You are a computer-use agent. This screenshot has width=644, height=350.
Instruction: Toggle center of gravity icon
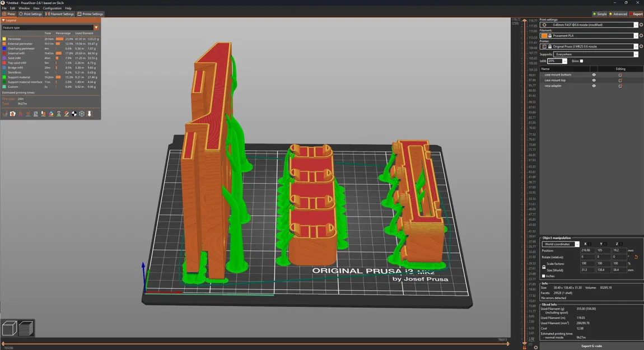click(74, 114)
